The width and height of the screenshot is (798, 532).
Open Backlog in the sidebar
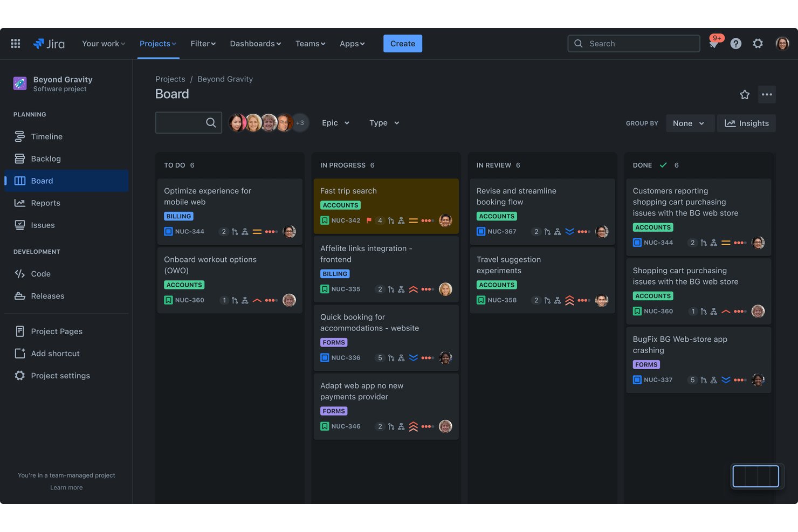click(x=66, y=159)
